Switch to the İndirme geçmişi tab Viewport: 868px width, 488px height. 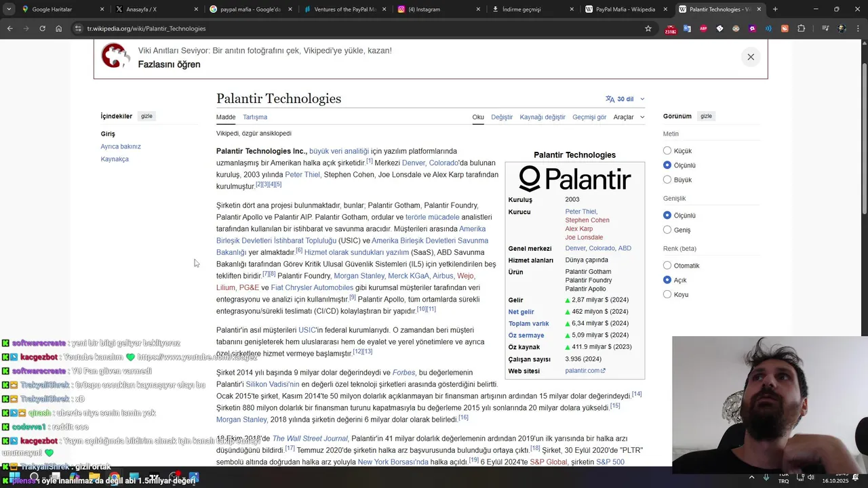coord(532,9)
